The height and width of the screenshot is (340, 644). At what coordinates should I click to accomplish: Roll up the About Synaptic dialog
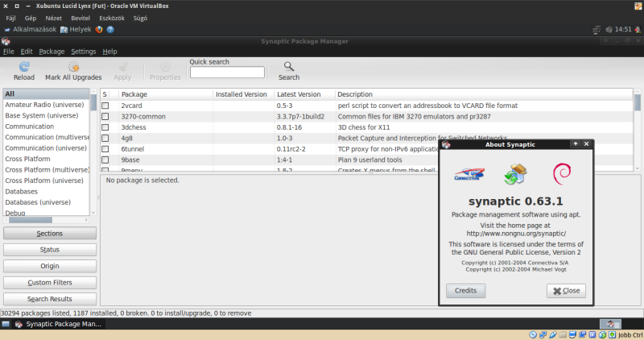(576, 144)
